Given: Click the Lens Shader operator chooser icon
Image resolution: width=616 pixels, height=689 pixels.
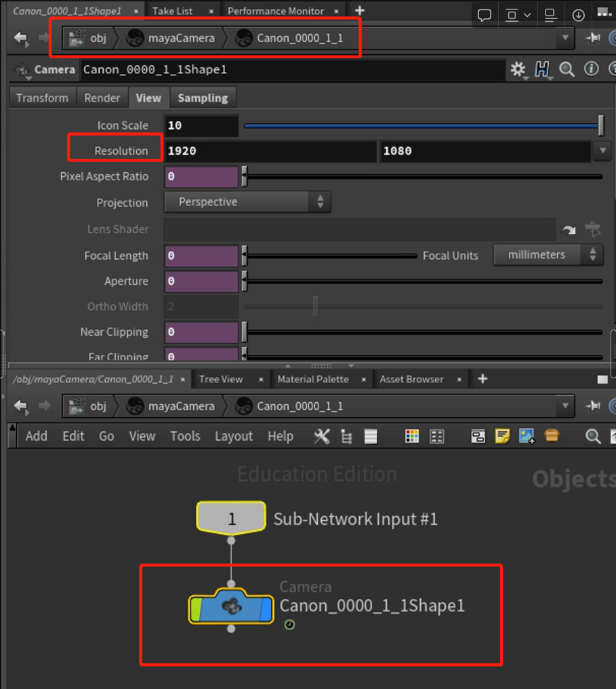Looking at the screenshot, I should click(593, 229).
